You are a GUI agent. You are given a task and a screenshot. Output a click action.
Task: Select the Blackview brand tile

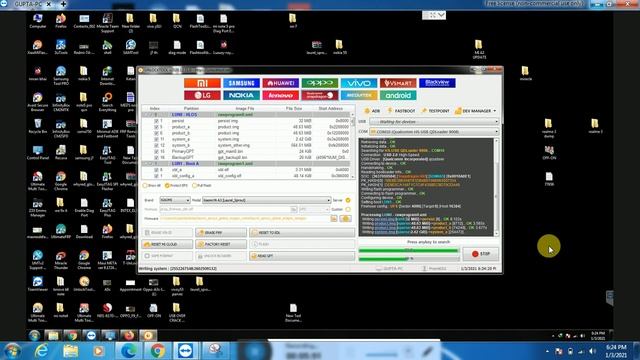pos(437,83)
